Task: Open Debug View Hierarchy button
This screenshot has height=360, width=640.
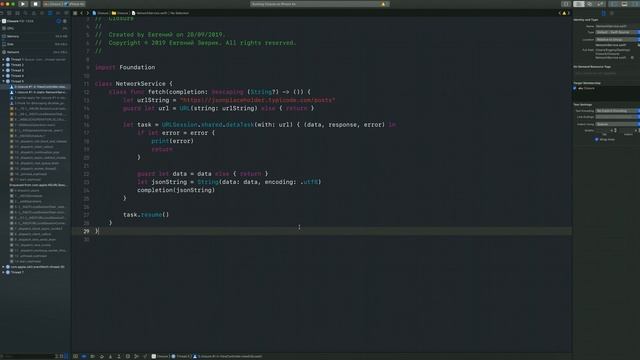Action: tap(128, 356)
